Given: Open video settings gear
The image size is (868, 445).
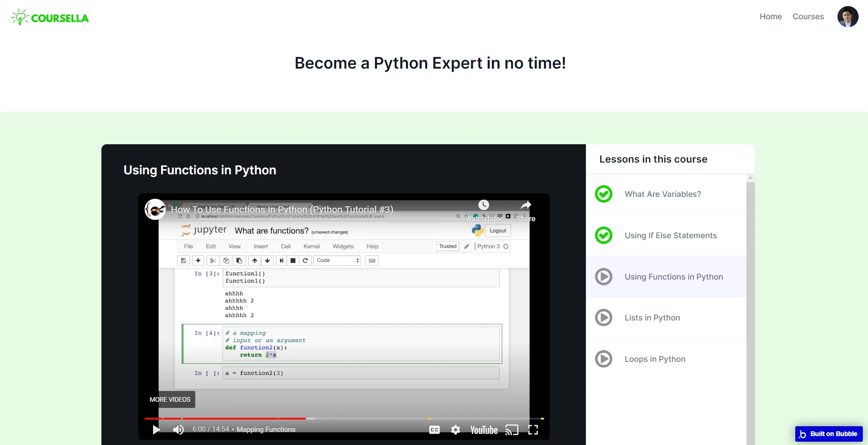Looking at the screenshot, I should pyautogui.click(x=455, y=429).
